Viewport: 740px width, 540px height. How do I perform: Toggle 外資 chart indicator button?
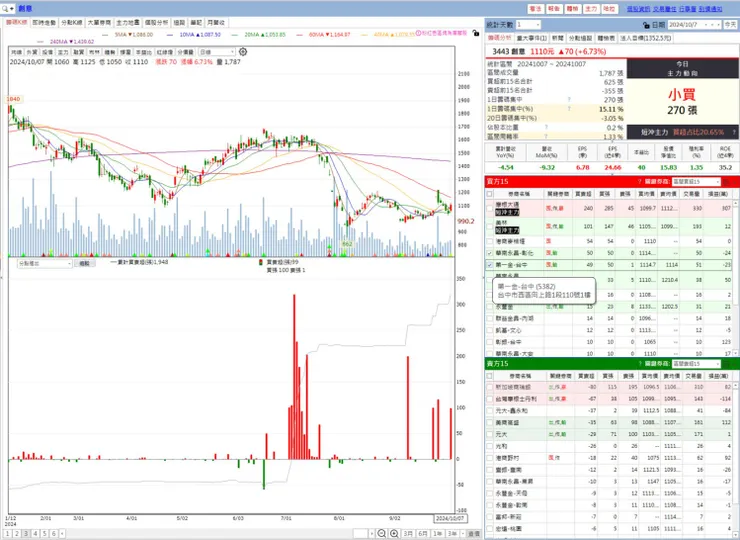(32, 52)
